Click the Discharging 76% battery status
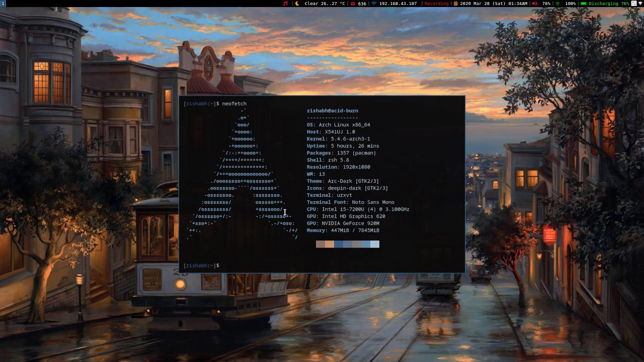The width and height of the screenshot is (644, 362). click(609, 4)
